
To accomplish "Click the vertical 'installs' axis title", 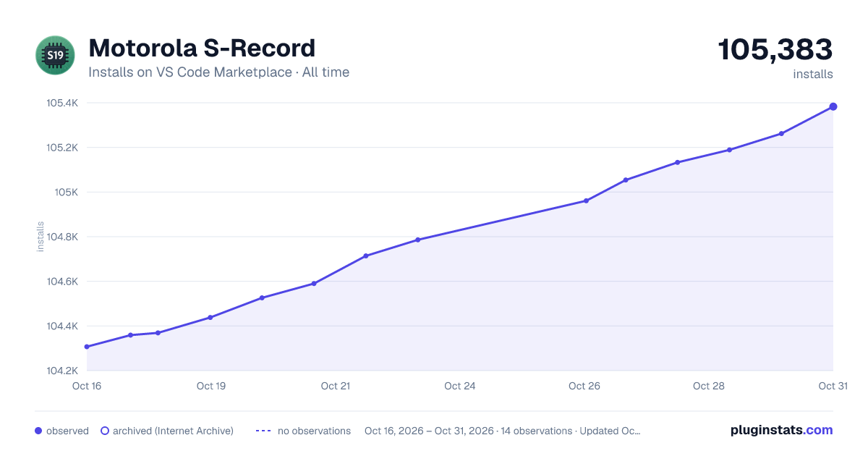I will coord(41,237).
